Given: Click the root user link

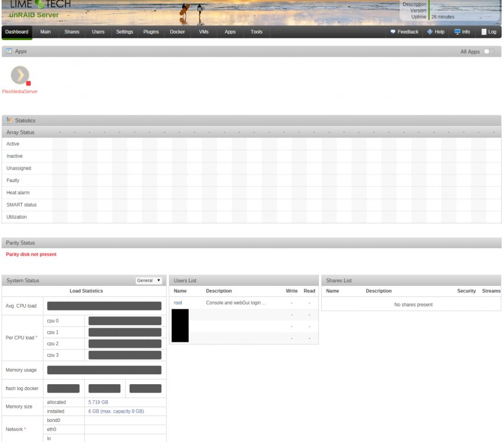Looking at the screenshot, I should (x=178, y=302).
